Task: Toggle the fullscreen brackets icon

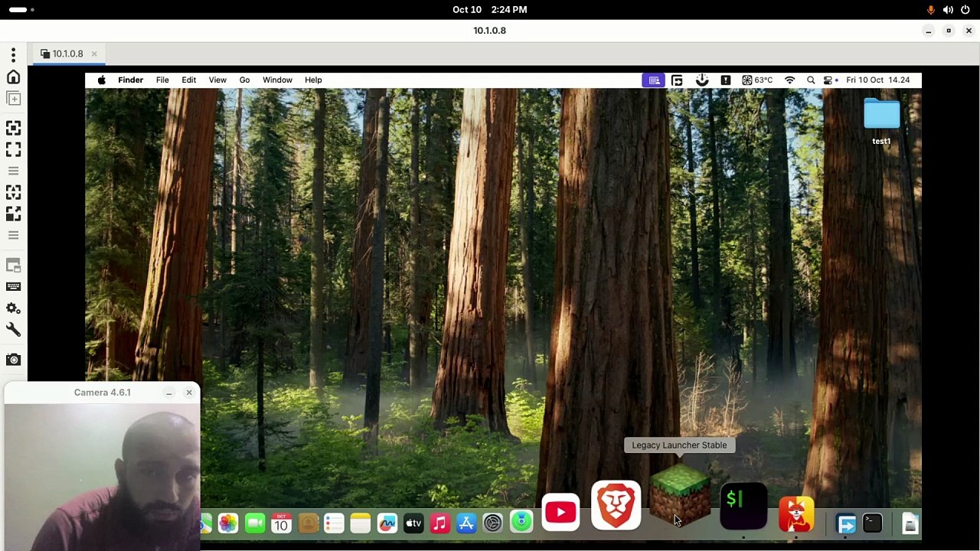Action: click(x=13, y=149)
